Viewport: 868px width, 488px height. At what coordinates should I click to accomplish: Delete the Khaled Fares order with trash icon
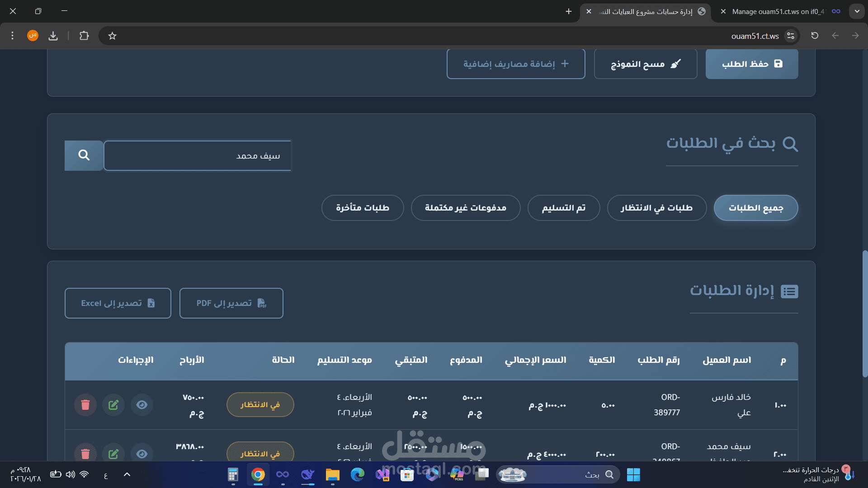85,405
